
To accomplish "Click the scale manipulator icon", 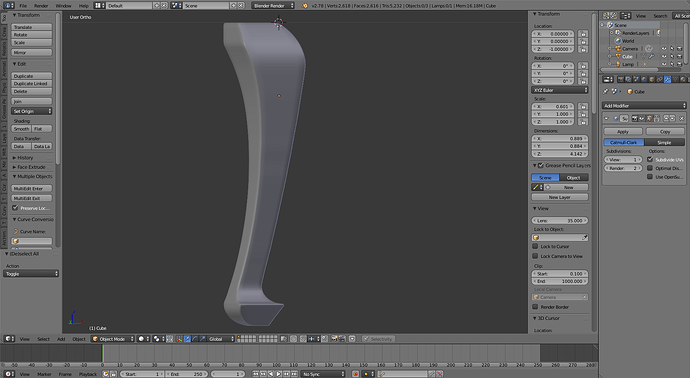I will [x=202, y=339].
